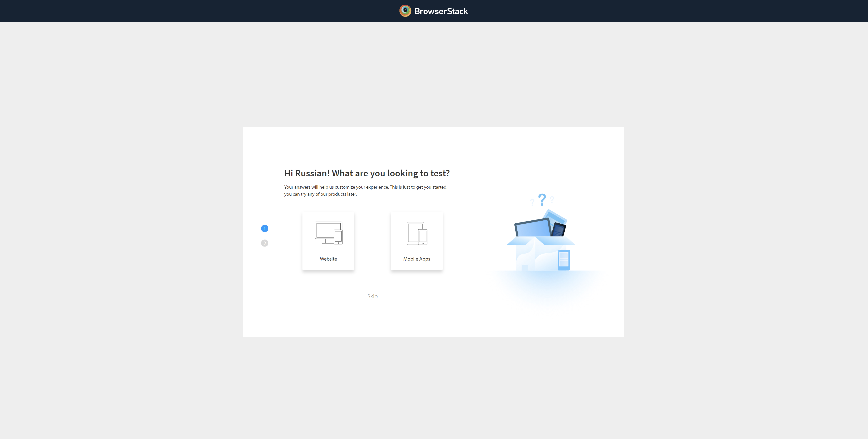
Task: Click the large blue question mark
Action: pyautogui.click(x=542, y=199)
